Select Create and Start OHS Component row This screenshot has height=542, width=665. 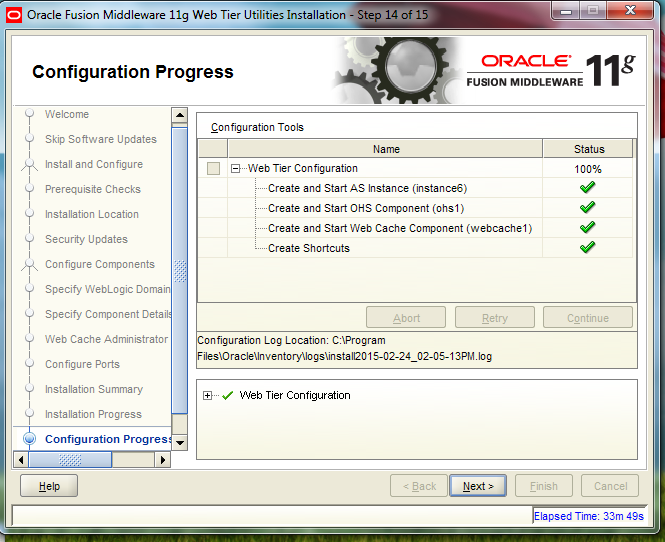366,208
